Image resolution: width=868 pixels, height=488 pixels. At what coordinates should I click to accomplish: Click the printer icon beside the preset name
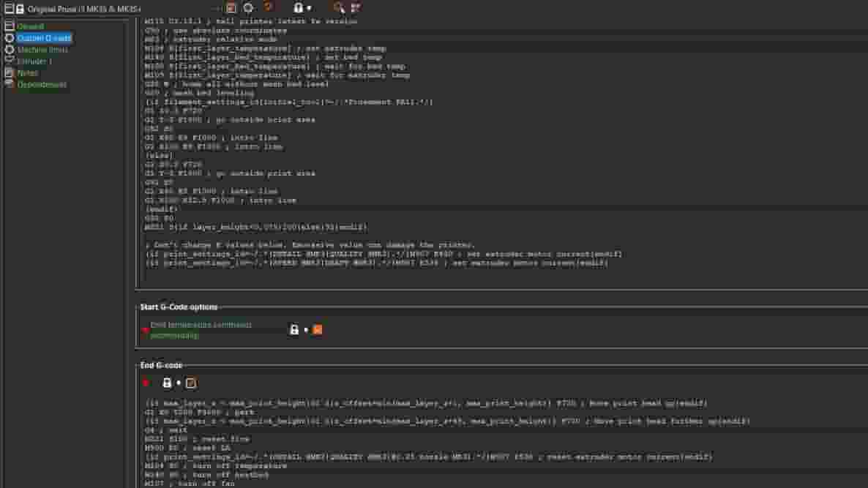click(20, 9)
